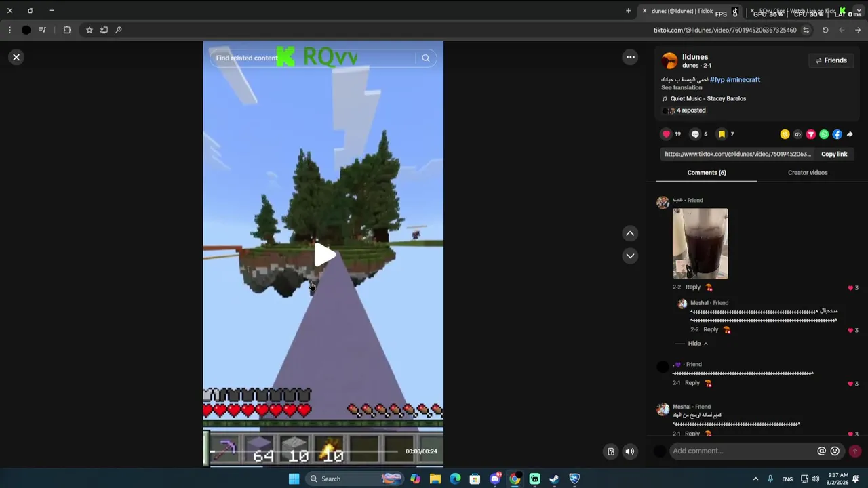Like Meshal's nested reply comment
This screenshot has width=868, height=488.
click(x=850, y=331)
